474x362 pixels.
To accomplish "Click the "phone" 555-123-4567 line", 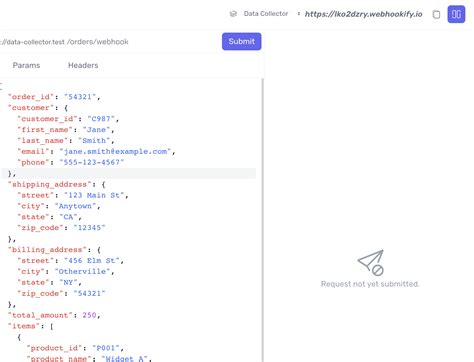I will 71,162.
